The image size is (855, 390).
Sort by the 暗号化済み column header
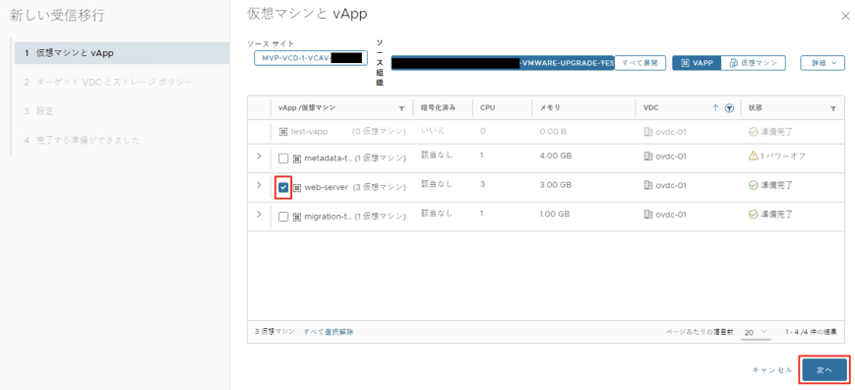(438, 108)
